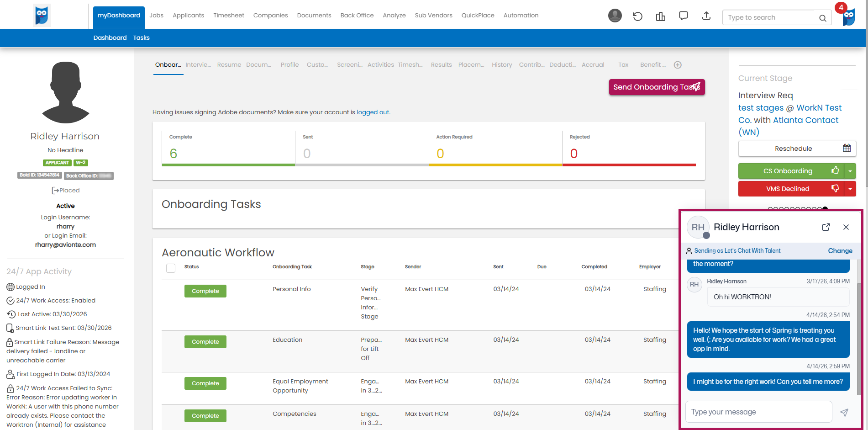Viewport: 868px width, 430px height.
Task: Expand the CS Onboarding dropdown arrow
Action: click(850, 171)
